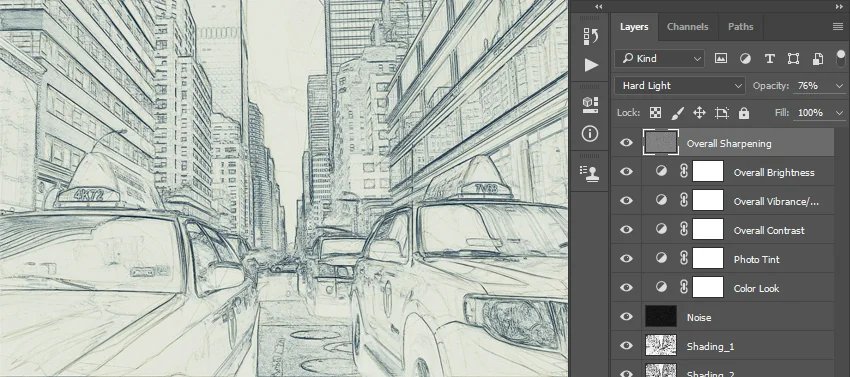Open the 3D panel icon
Viewport: 850px width, 377px height.
pyautogui.click(x=590, y=105)
